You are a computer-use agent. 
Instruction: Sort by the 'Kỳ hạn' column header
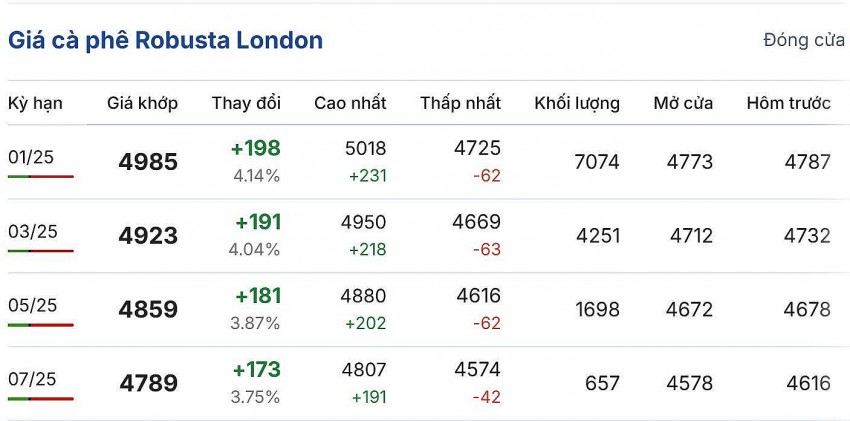(34, 103)
